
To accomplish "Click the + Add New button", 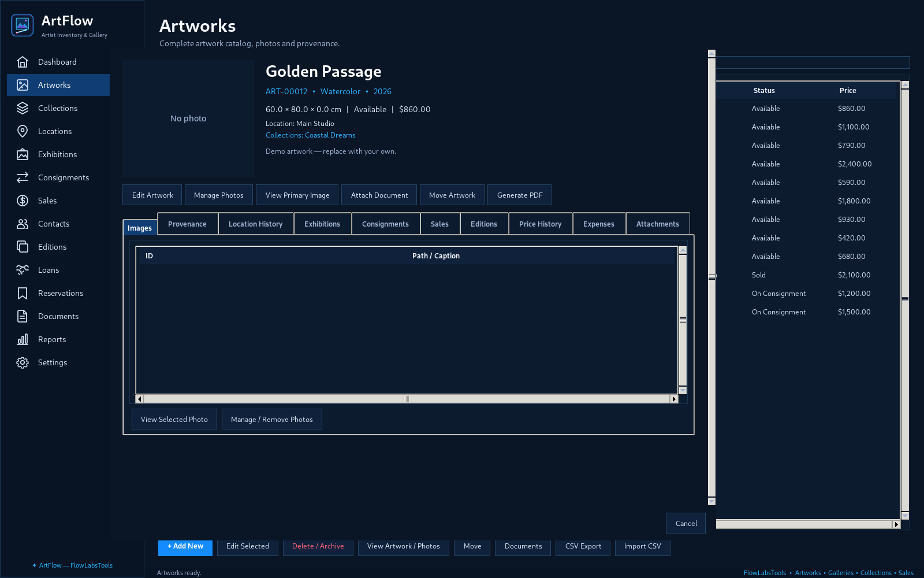I will pos(185,547).
